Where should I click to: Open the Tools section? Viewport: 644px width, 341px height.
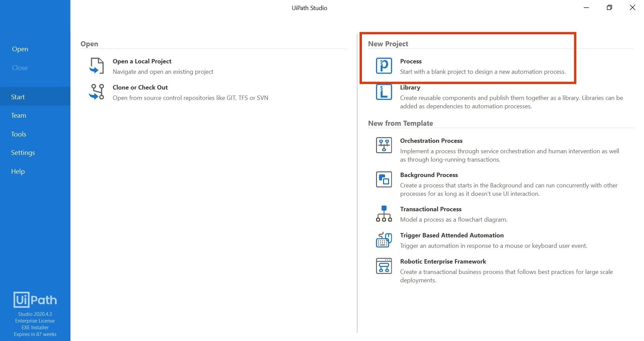pyautogui.click(x=18, y=134)
